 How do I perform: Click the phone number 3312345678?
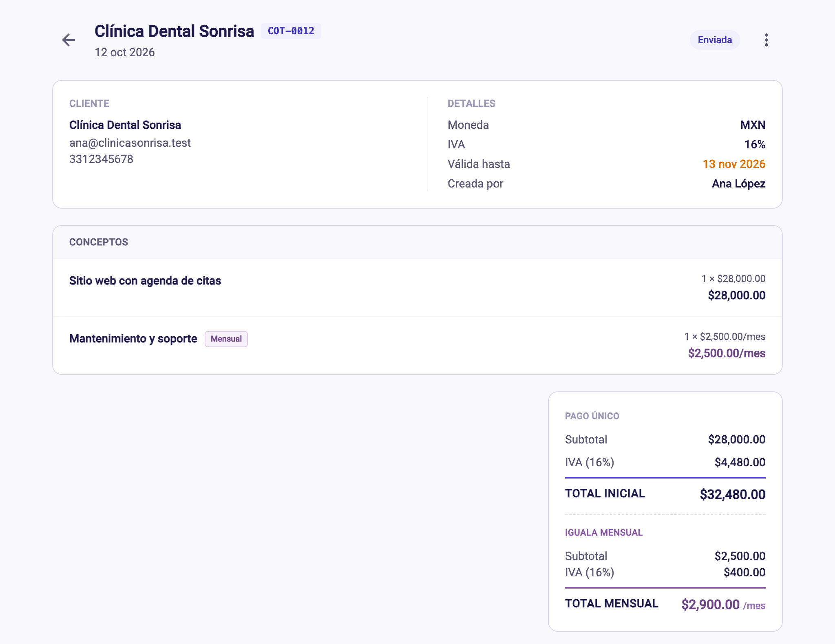point(101,159)
